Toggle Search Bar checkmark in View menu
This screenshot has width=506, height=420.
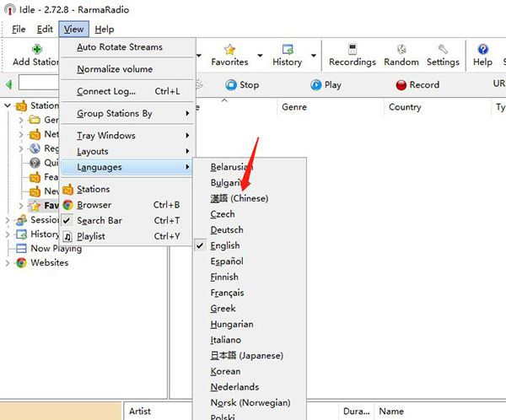click(67, 221)
